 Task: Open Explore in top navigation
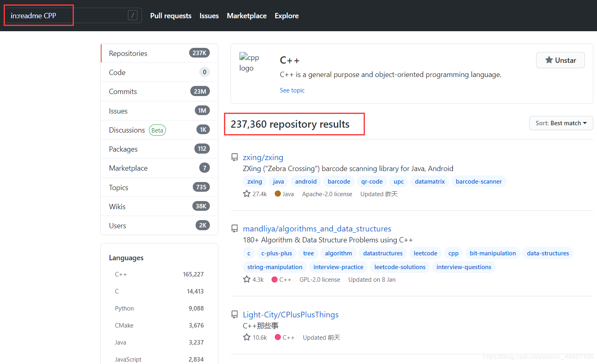287,16
